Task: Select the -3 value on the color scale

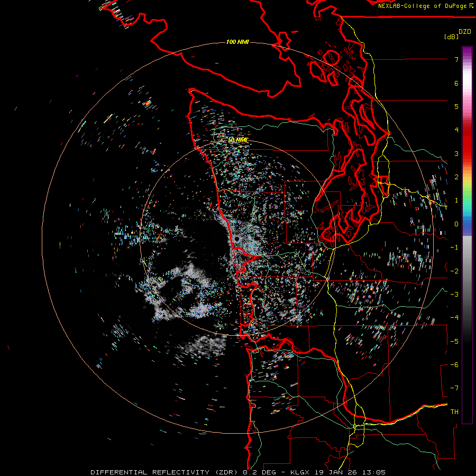Action: pyautogui.click(x=454, y=295)
